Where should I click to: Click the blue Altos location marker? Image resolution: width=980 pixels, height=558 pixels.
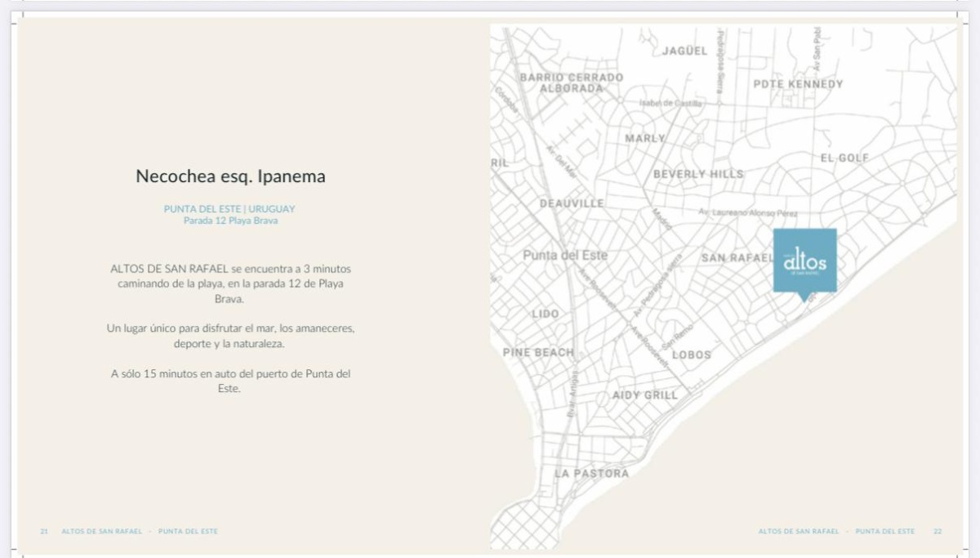[804, 261]
